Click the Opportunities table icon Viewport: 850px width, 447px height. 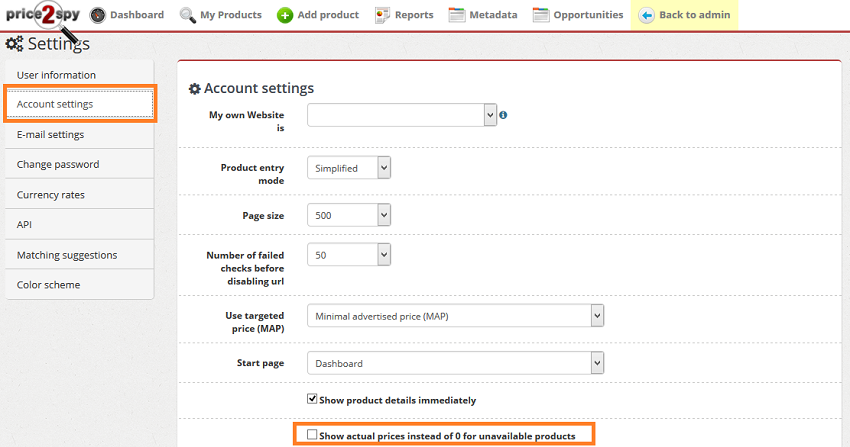pos(540,15)
